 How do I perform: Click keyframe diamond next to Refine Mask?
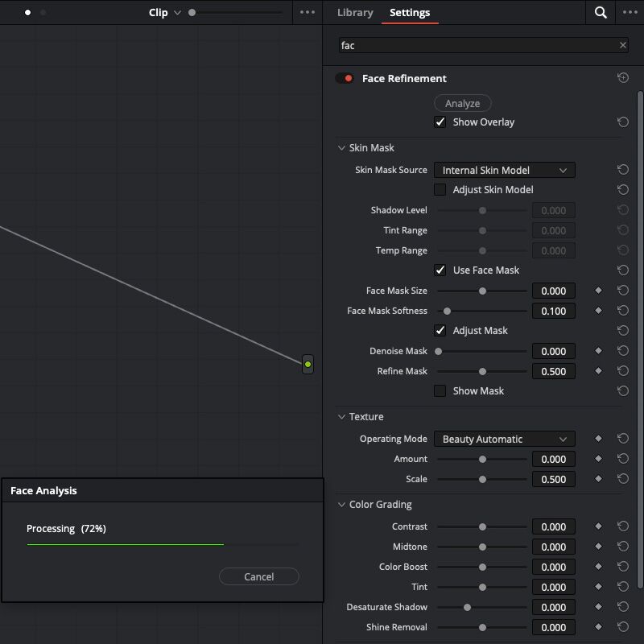(x=598, y=371)
